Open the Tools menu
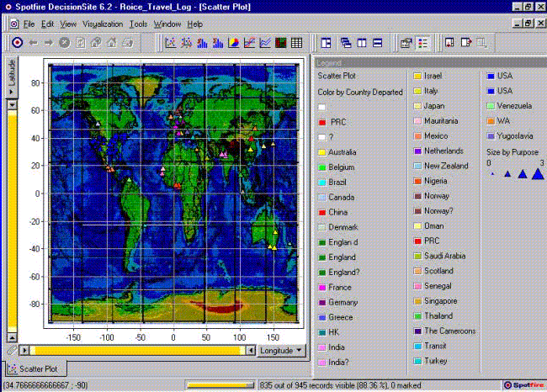This screenshot has height=392, width=547. [x=139, y=24]
